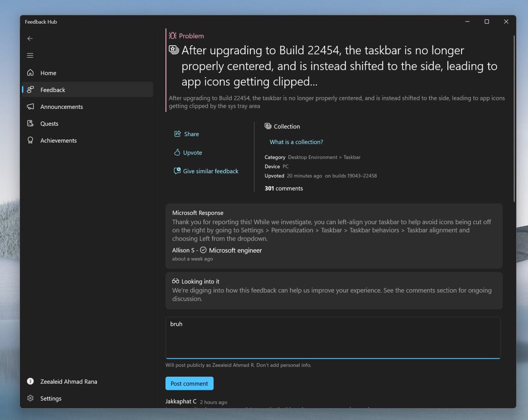This screenshot has width=528, height=420.
Task: Go to Announcements
Action: 88,107
